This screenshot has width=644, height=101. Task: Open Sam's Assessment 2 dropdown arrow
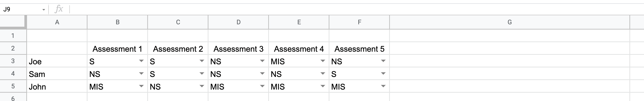pos(202,74)
